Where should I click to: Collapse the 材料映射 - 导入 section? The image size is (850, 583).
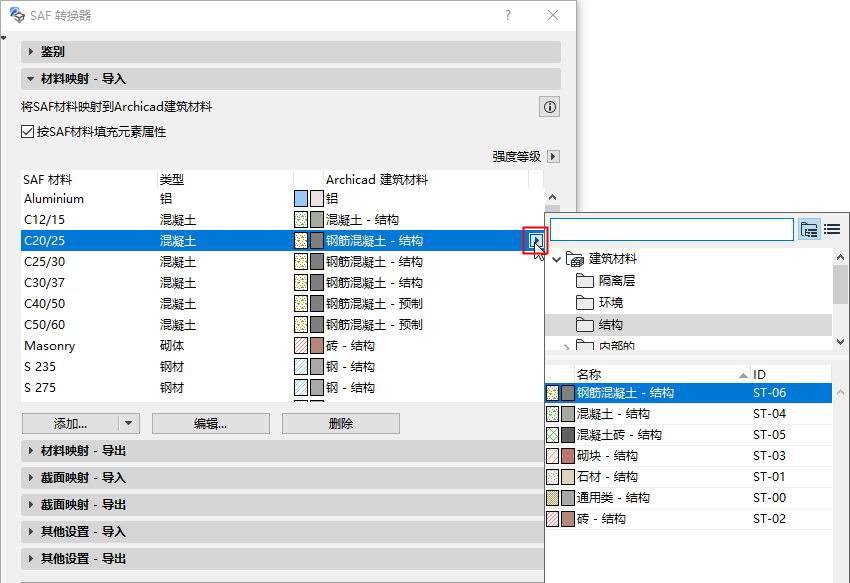[291, 79]
